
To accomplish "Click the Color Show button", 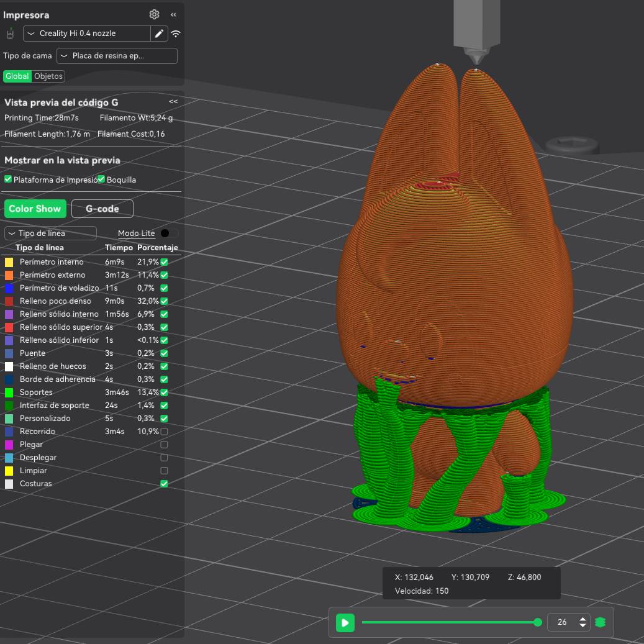I will coord(35,209).
